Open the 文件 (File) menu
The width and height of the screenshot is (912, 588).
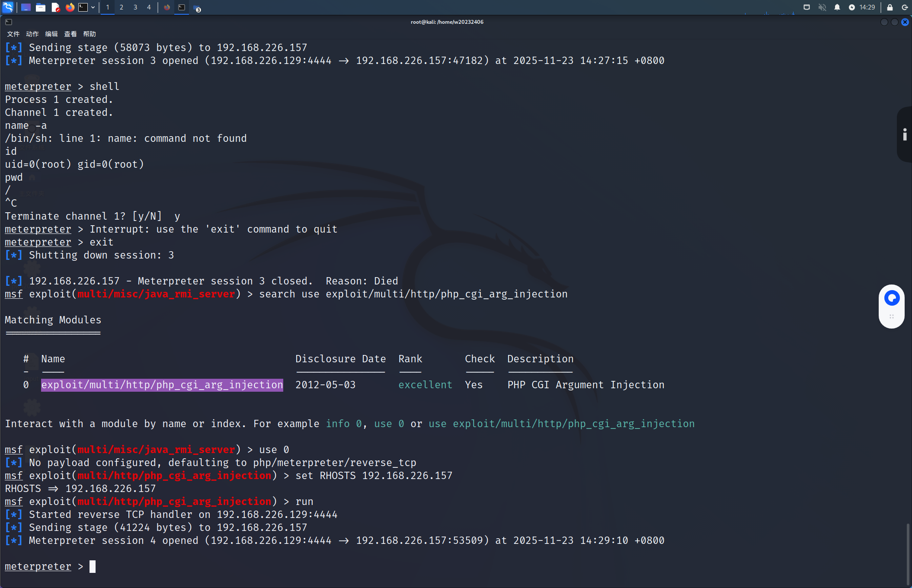tap(13, 34)
